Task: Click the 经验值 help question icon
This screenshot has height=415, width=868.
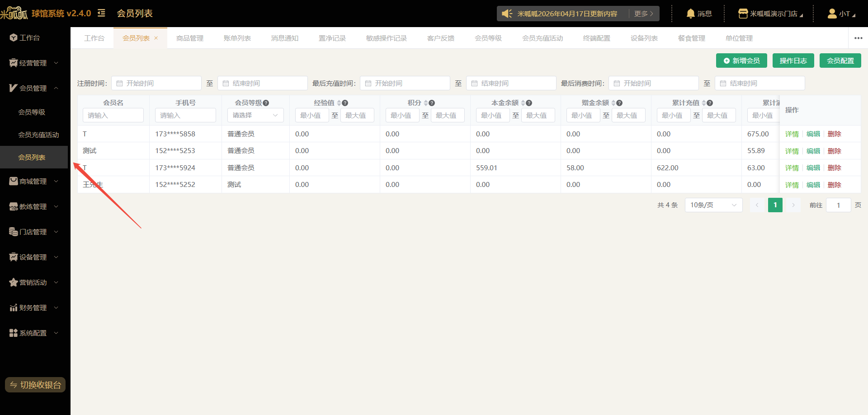Action: (x=345, y=103)
